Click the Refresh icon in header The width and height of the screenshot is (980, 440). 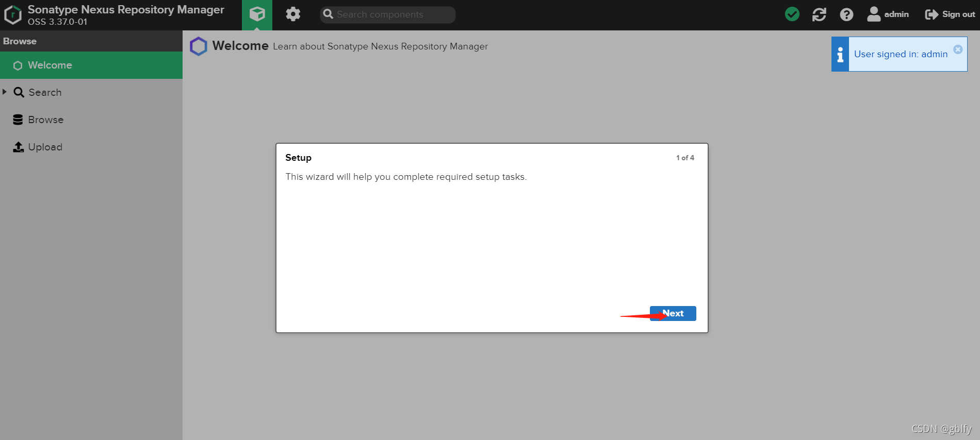click(819, 14)
